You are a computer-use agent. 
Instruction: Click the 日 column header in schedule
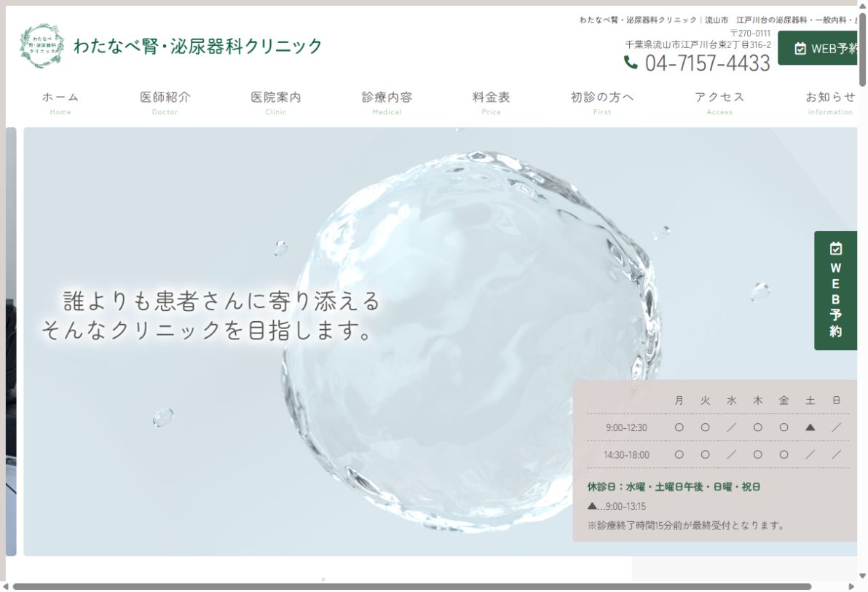[x=836, y=400]
